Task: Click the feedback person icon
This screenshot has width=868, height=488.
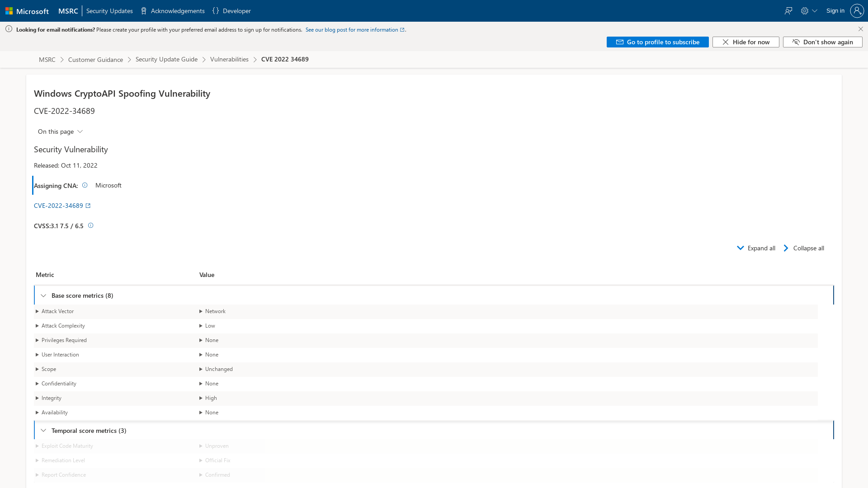Action: click(788, 10)
